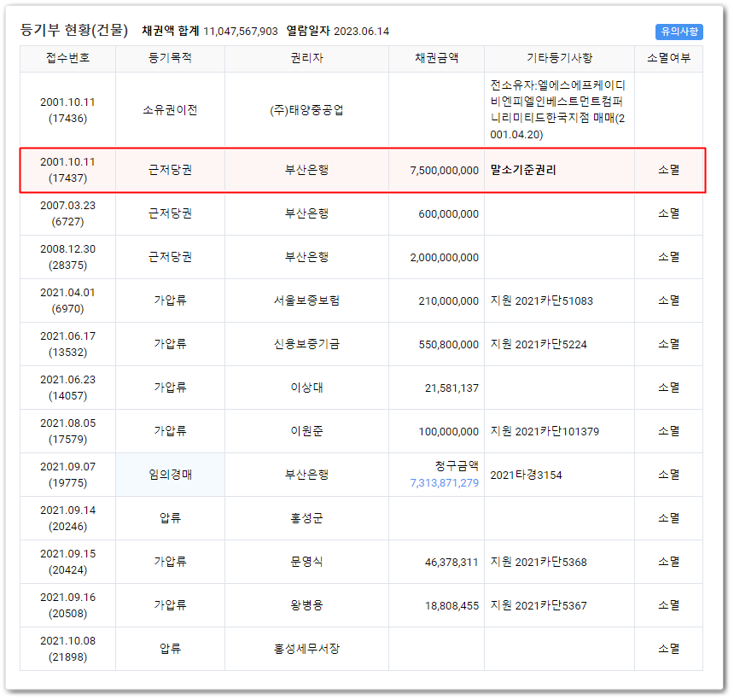
Task: Click the 소유권이전 cell
Action: [x=170, y=110]
